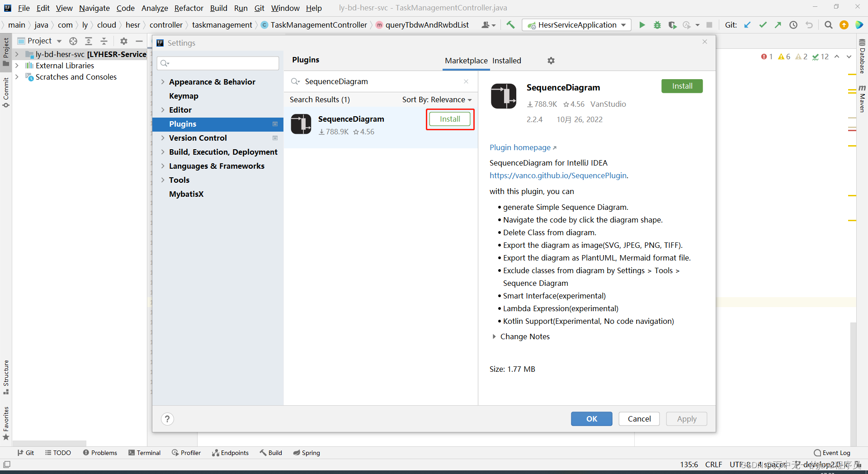Image resolution: width=868 pixels, height=474 pixels.
Task: Open the Commit tool window
Action: 6,92
